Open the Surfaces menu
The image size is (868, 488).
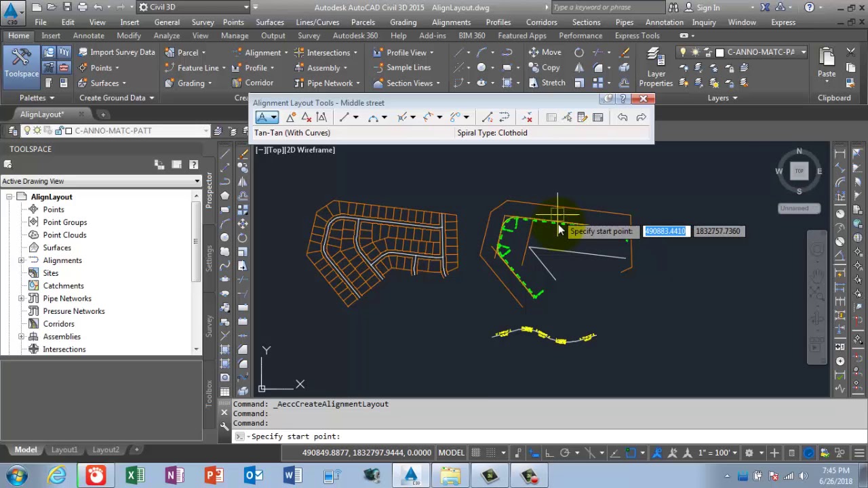[269, 22]
